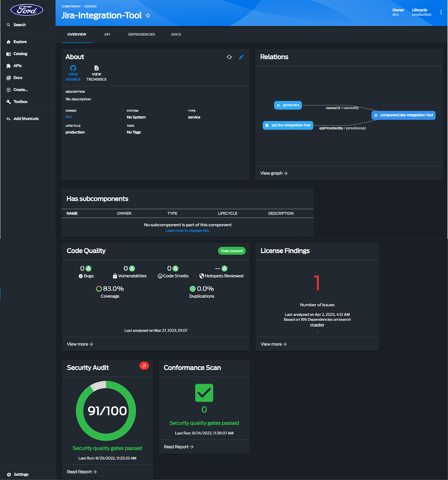Image resolution: width=448 pixels, height=480 pixels.
Task: Star Jira-Integration-Tool as favorite
Action: click(148, 15)
